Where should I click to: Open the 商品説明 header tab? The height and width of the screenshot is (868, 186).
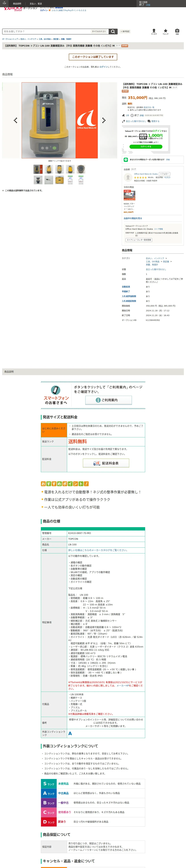point(17,4)
